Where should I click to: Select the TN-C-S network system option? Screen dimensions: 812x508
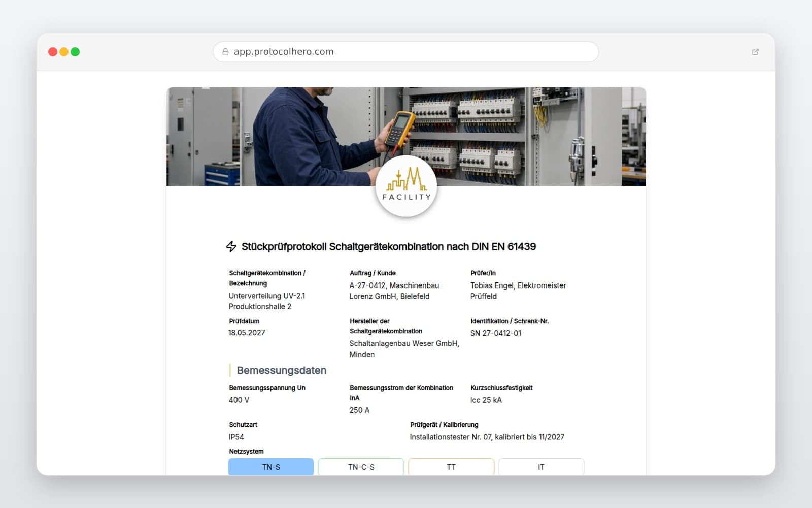pyautogui.click(x=361, y=467)
